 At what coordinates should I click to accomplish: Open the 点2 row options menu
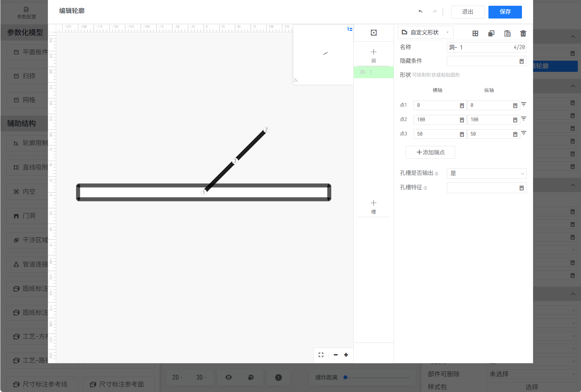pos(524,119)
